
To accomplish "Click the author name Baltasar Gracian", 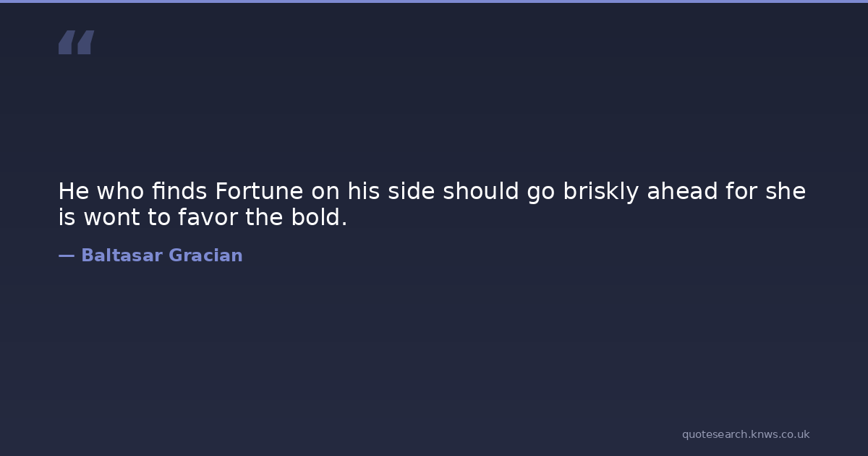I will coord(161,256).
